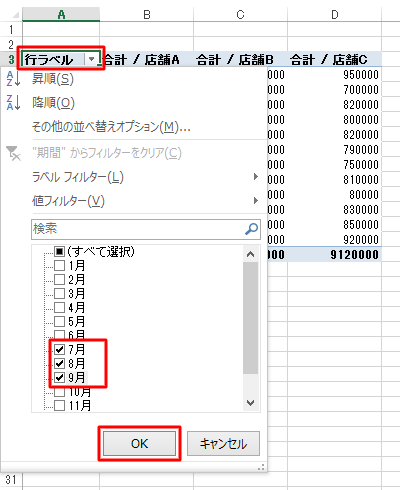Select column B header
400x490 pixels.
coord(147,14)
